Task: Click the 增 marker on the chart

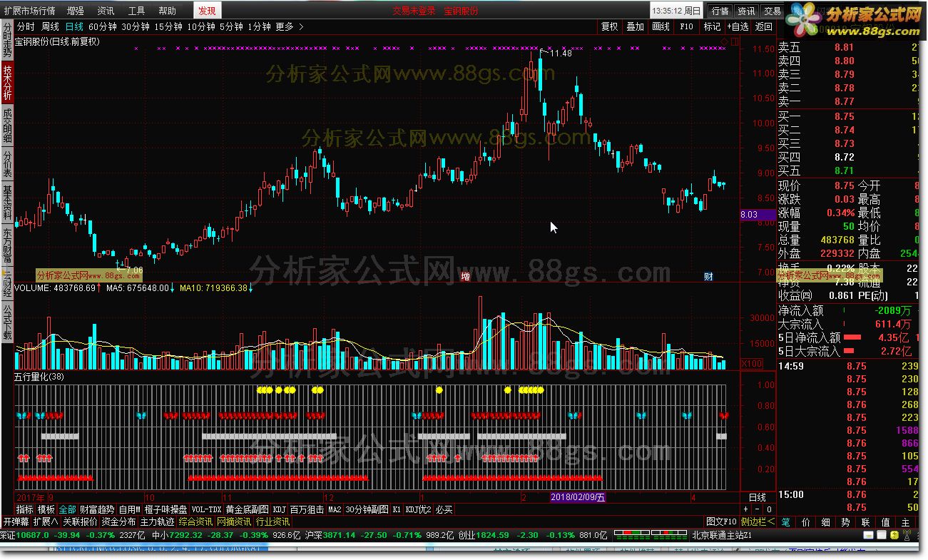Action: [x=466, y=276]
